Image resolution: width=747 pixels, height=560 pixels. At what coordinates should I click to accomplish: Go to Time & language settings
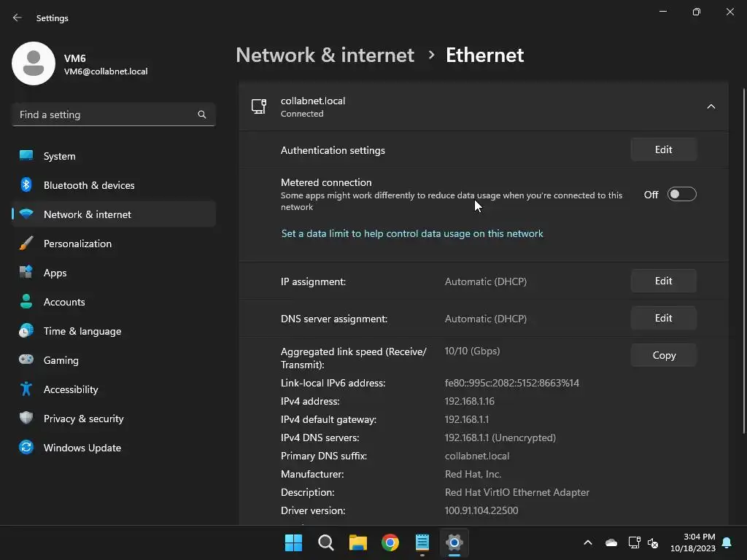(82, 331)
